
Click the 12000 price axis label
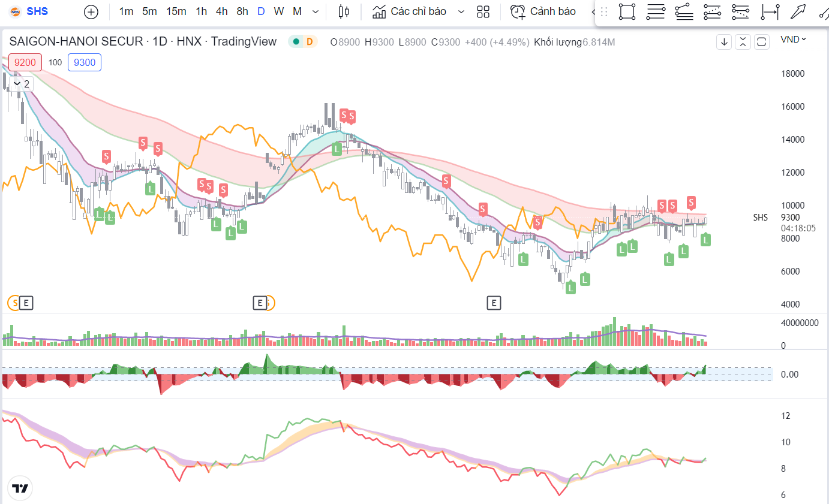[792, 173]
